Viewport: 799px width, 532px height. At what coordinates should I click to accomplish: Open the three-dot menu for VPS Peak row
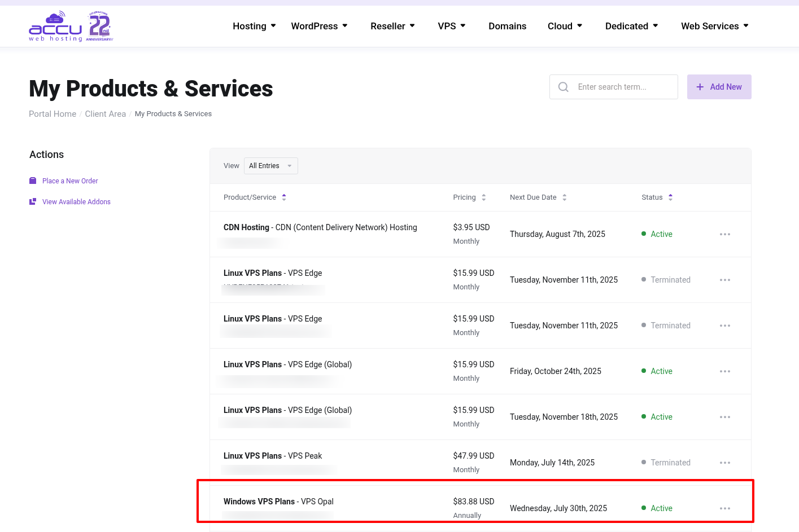point(725,463)
